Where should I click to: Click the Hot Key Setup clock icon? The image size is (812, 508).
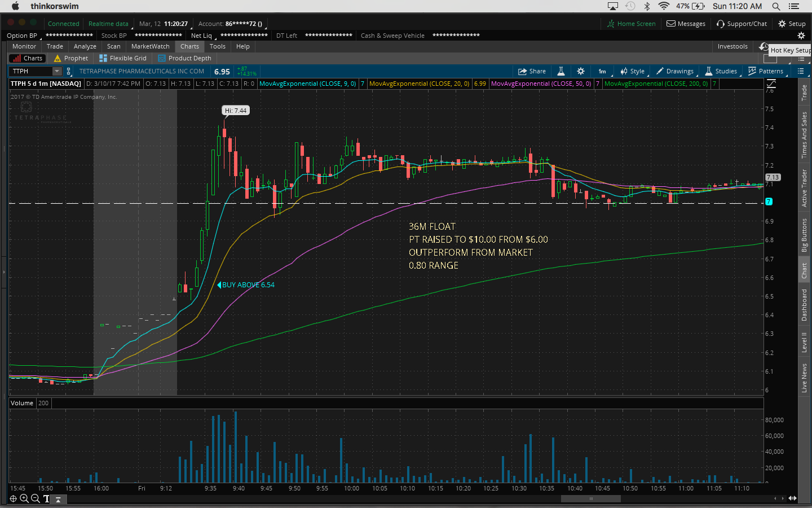764,47
